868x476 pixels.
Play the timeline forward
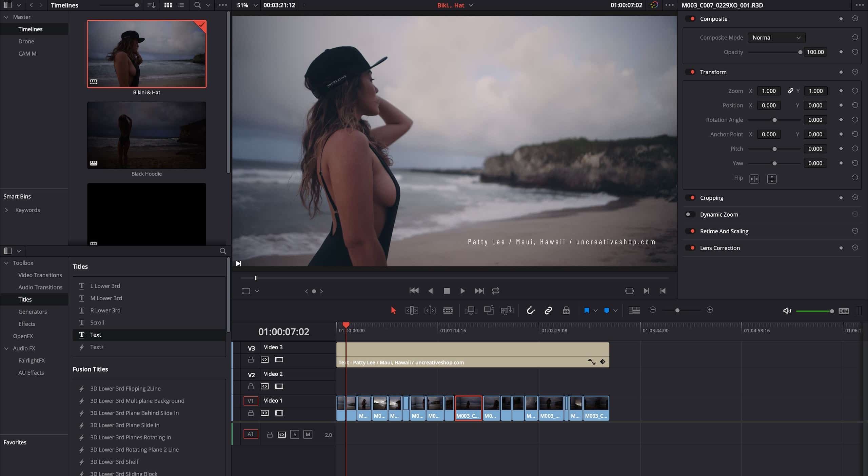click(x=462, y=291)
